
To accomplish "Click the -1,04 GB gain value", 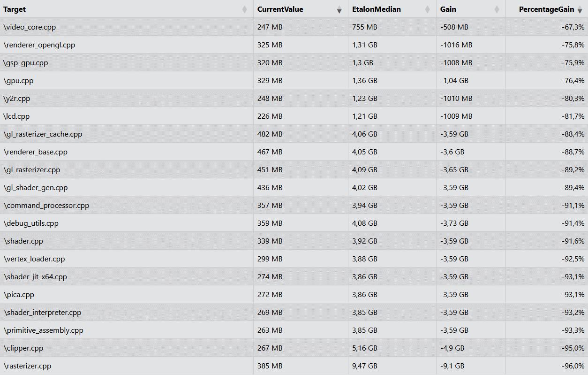I will coord(454,81).
